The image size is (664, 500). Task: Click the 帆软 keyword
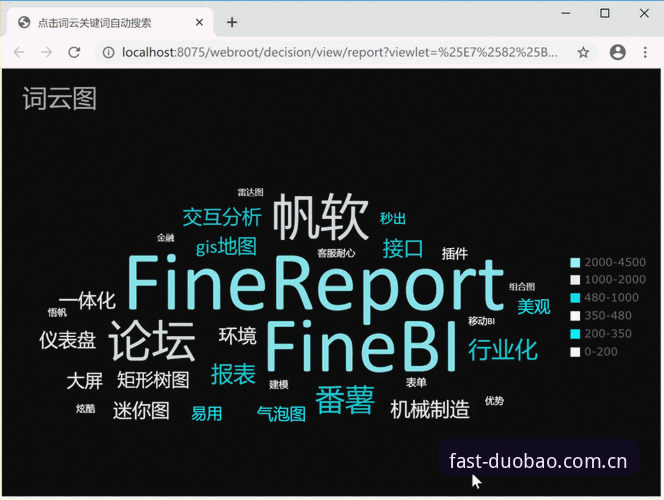pos(321,216)
